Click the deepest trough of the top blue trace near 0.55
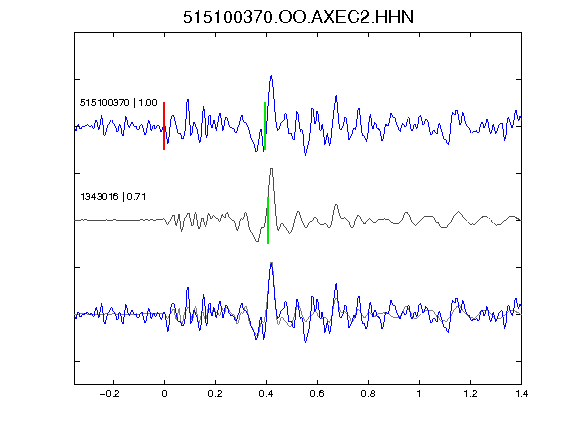Image resolution: width=576 pixels, height=432 pixels. pyautogui.click(x=305, y=154)
